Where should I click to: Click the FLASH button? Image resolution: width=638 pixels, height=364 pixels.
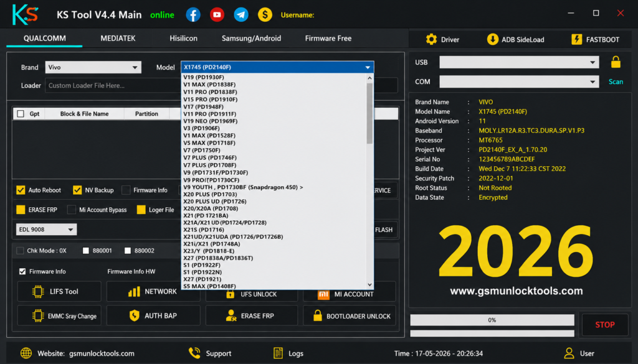tap(384, 230)
